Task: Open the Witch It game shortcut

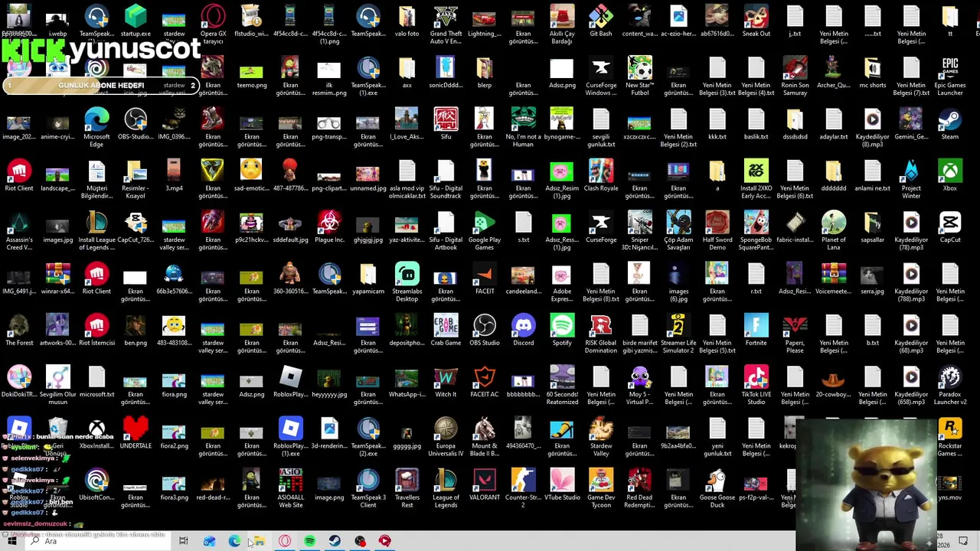Action: click(446, 381)
